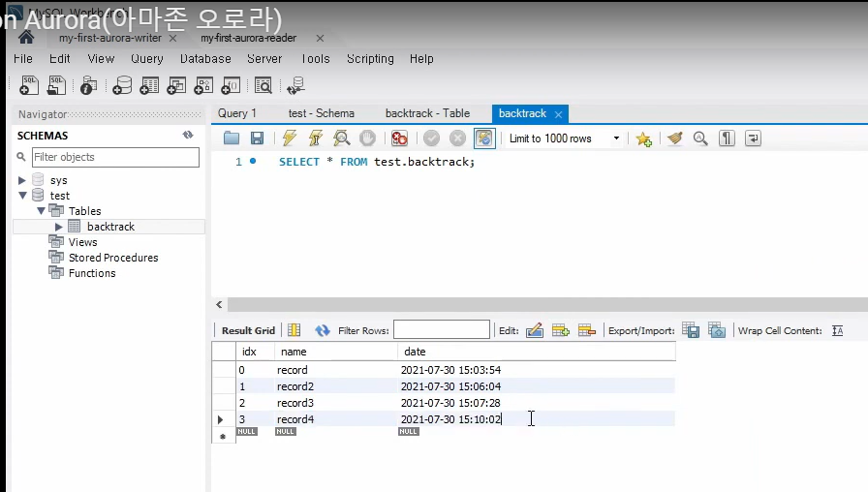Open the Scripting menu

tap(370, 59)
